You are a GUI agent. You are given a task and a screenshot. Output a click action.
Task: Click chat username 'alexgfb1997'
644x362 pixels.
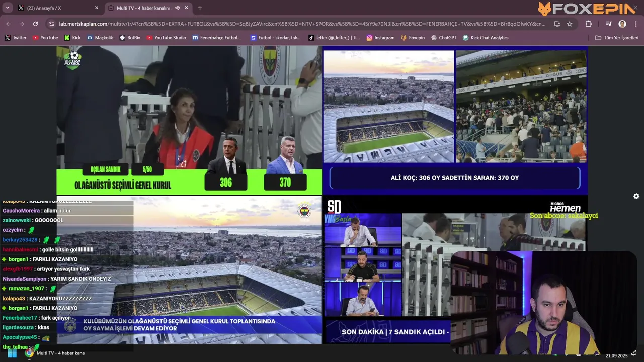[x=18, y=269]
